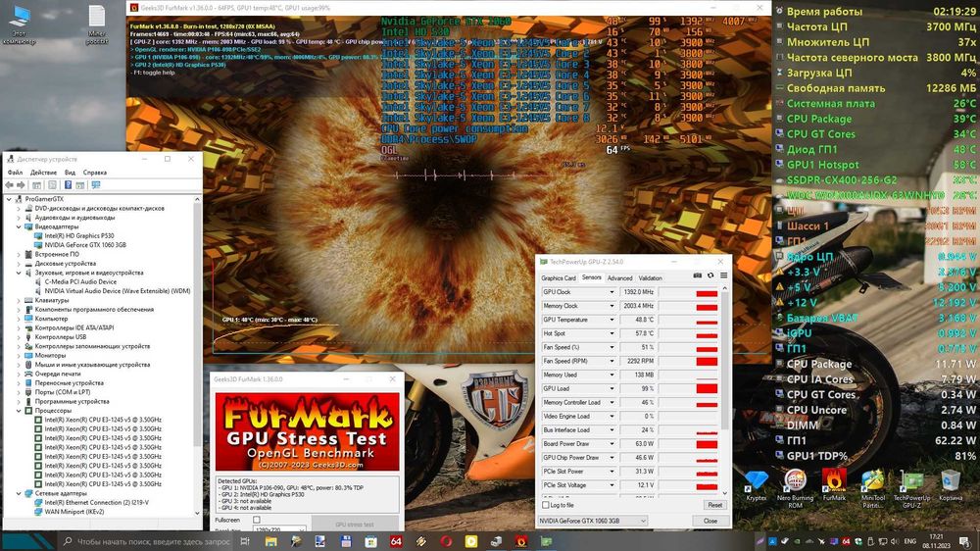980x551 pixels.
Task: Select Intel(R) HD Graphics P530 in device tree
Action: (x=78, y=235)
